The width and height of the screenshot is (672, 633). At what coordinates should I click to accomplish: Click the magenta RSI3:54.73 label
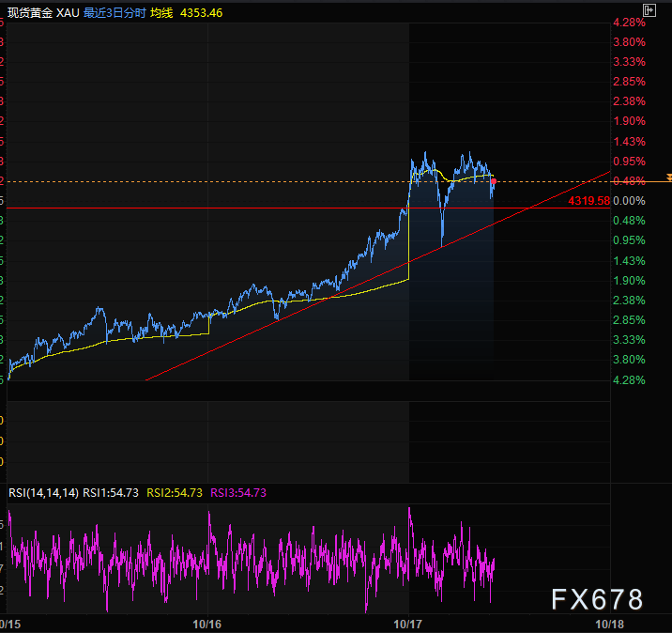click(x=238, y=493)
